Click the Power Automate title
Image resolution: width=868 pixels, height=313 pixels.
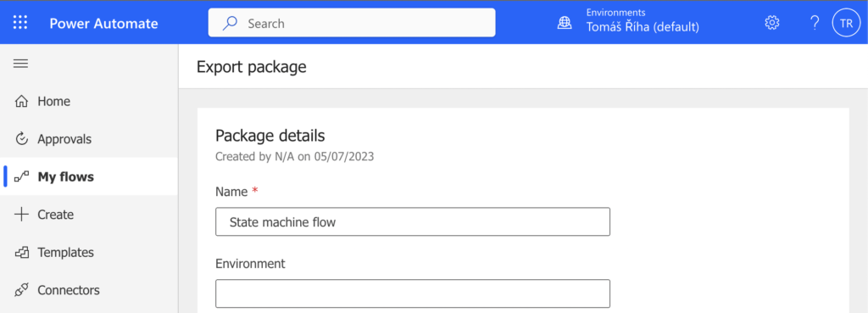[103, 23]
